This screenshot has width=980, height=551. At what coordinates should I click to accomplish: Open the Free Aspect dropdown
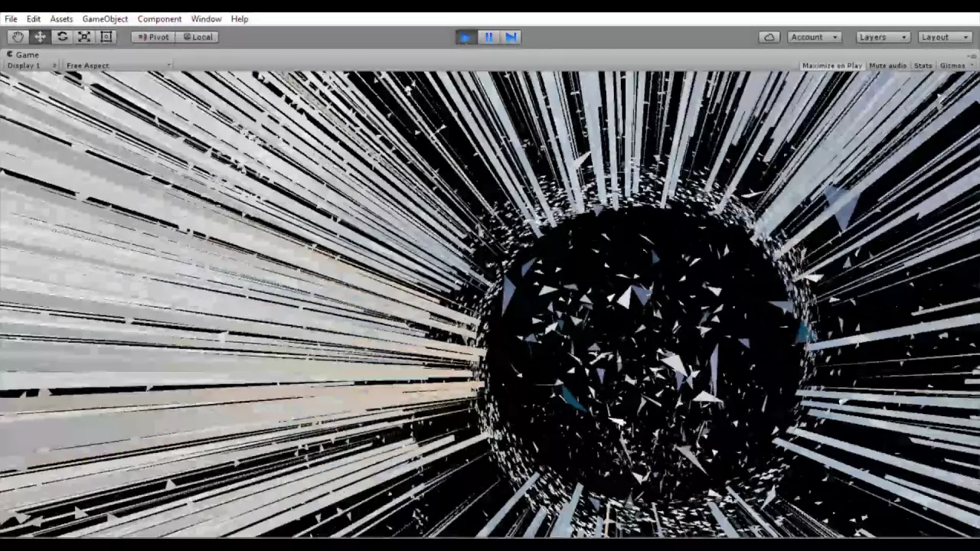(119, 66)
